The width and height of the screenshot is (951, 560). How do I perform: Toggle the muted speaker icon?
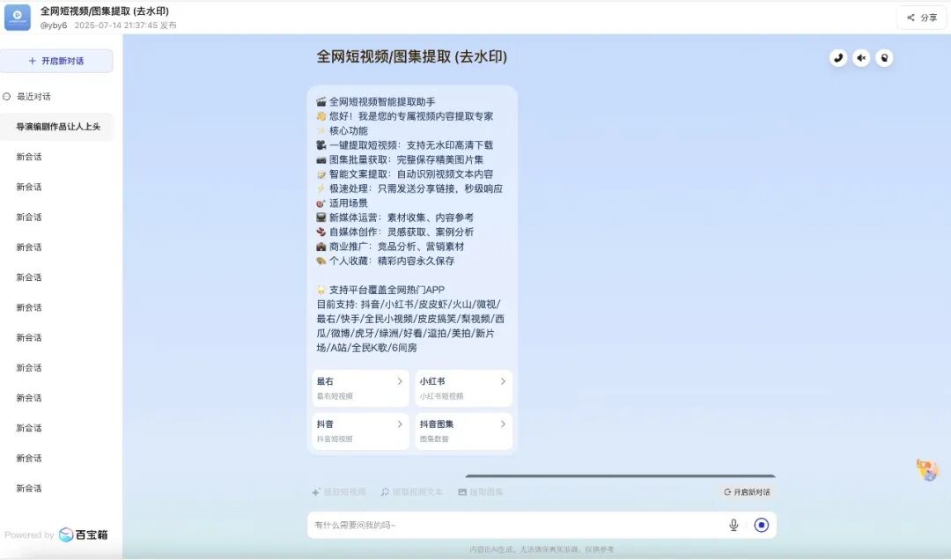click(861, 58)
